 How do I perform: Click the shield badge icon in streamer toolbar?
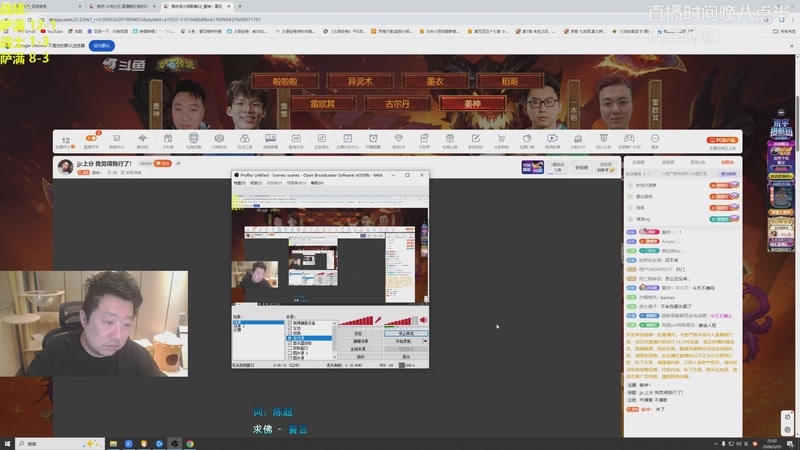click(x=604, y=138)
